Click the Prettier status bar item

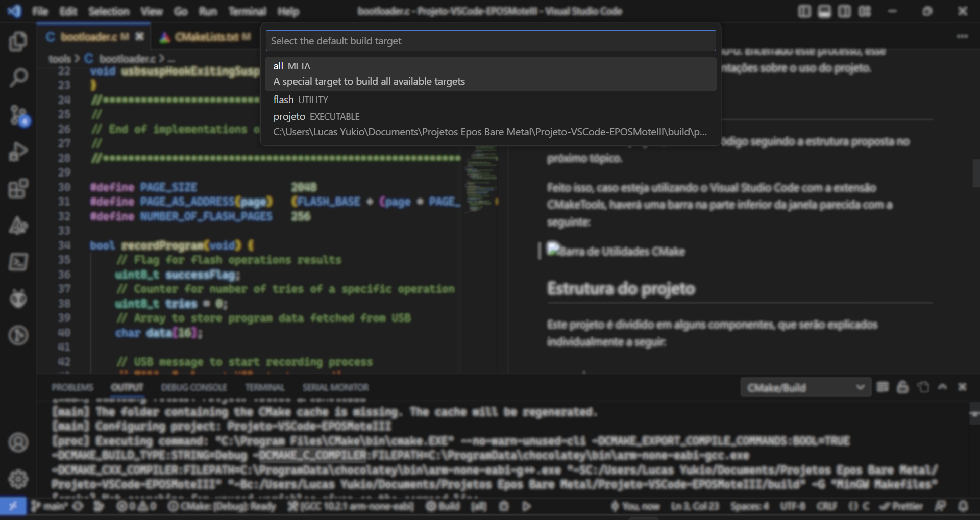click(x=901, y=506)
